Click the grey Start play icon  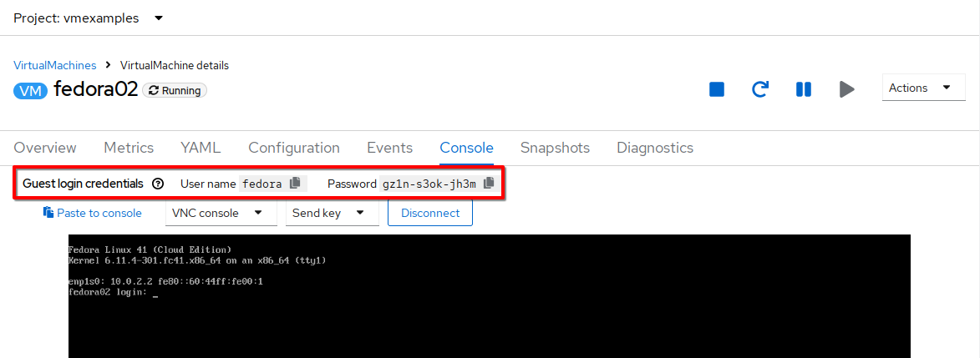click(847, 89)
